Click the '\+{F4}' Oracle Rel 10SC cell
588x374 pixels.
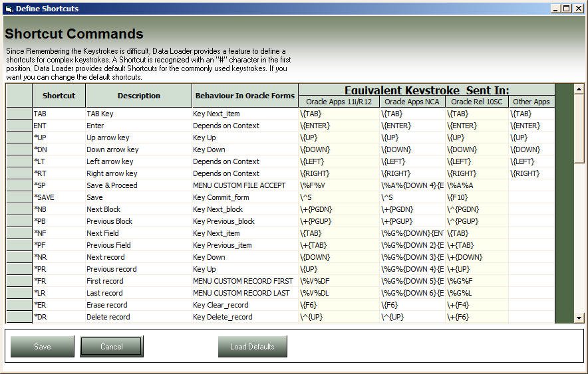point(477,306)
